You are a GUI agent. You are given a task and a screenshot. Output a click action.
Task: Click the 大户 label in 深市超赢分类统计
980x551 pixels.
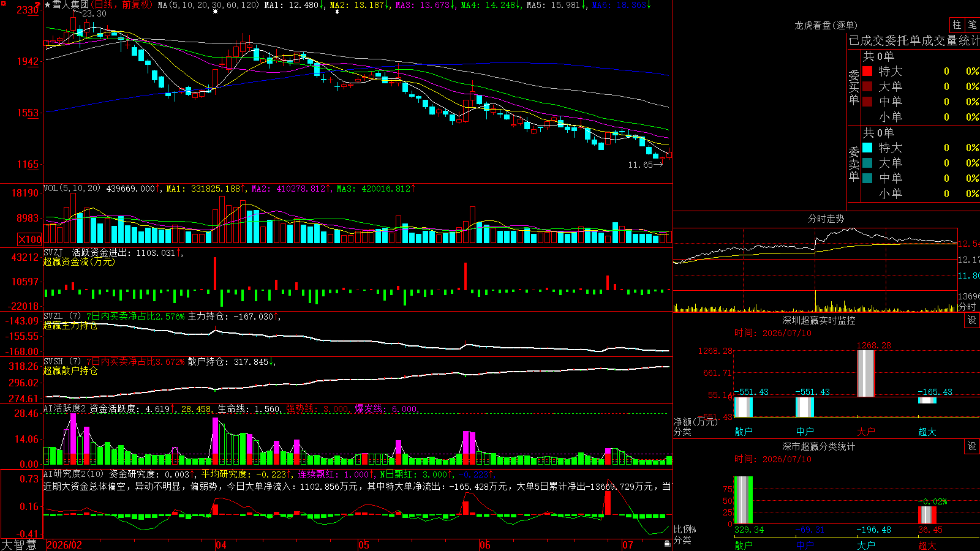pyautogui.click(x=866, y=545)
